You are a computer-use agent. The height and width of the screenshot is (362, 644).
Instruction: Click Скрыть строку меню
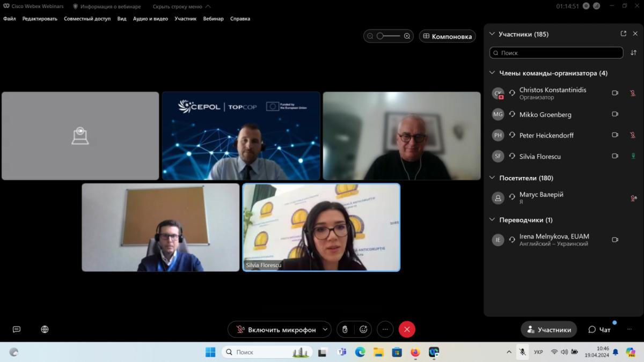tap(181, 6)
